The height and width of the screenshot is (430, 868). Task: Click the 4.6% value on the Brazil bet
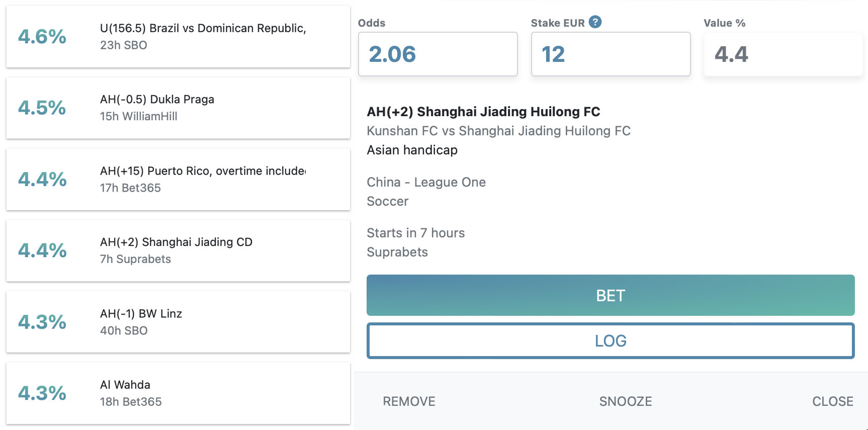pos(42,37)
